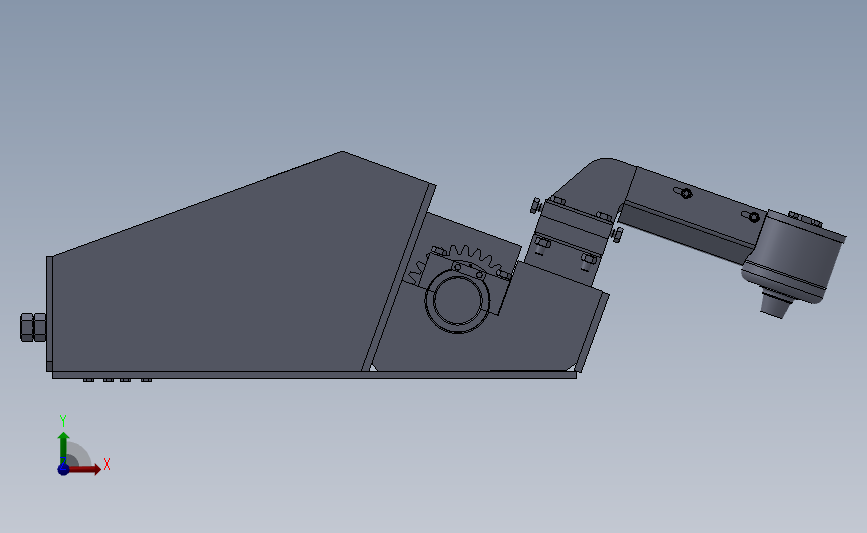Click the green Y axis arrow of the triad
867x533 pixels.
[64, 448]
